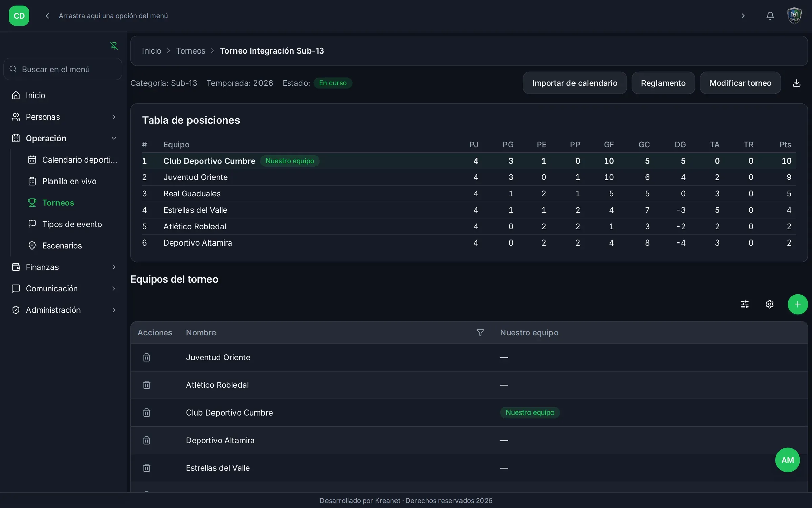
Task: Click the AM floating avatar button
Action: pyautogui.click(x=787, y=460)
